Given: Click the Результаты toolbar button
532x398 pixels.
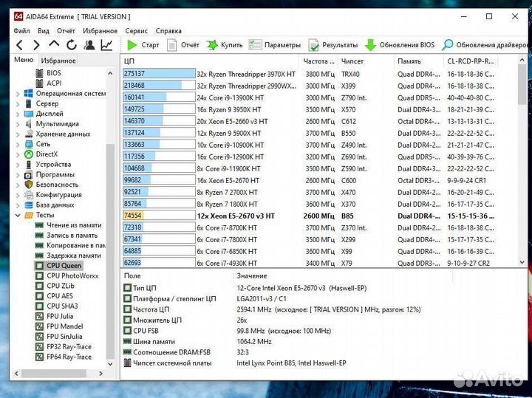Looking at the screenshot, I should pyautogui.click(x=332, y=45).
